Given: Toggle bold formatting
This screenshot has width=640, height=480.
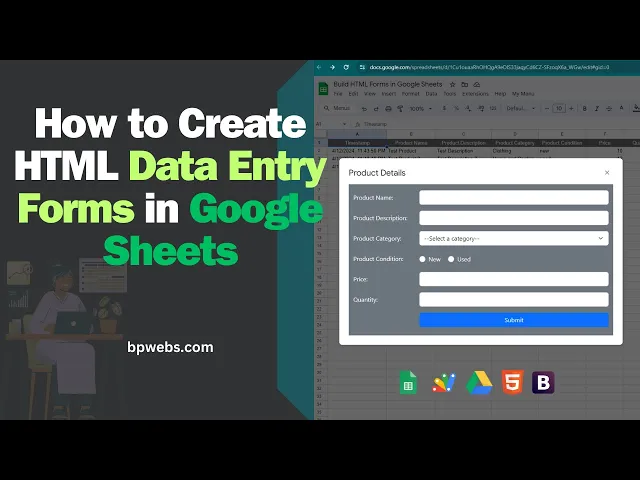Looking at the screenshot, I should [584, 109].
